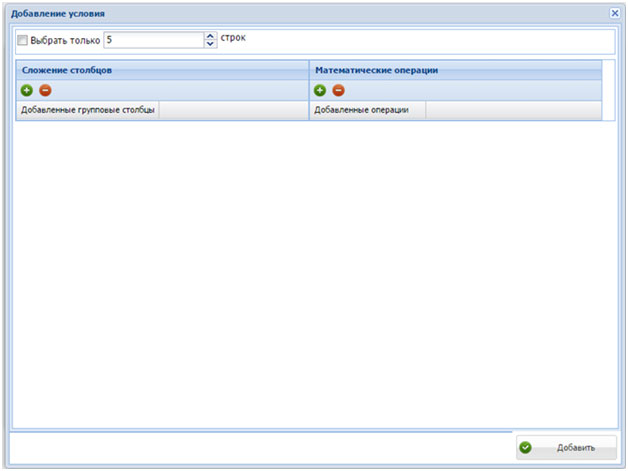
Task: Click the green checkmark icon on Добавить
Action: pos(525,447)
